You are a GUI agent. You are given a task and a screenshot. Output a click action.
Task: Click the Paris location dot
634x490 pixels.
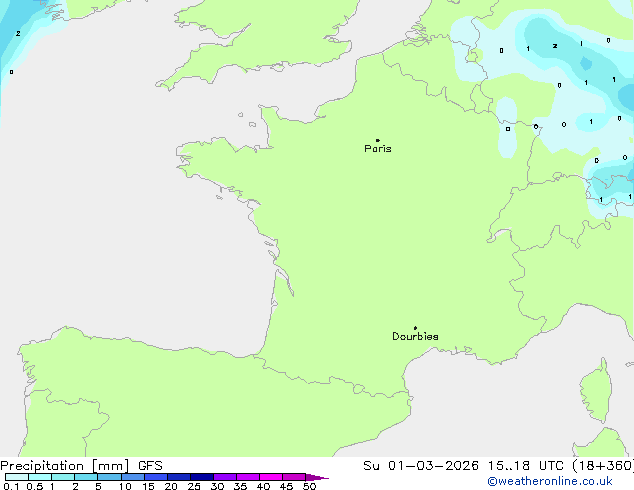click(378, 140)
